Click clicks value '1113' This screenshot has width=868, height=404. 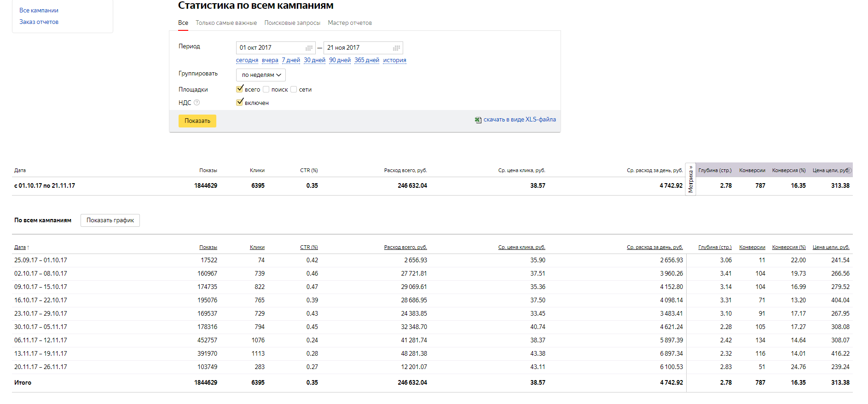click(258, 354)
